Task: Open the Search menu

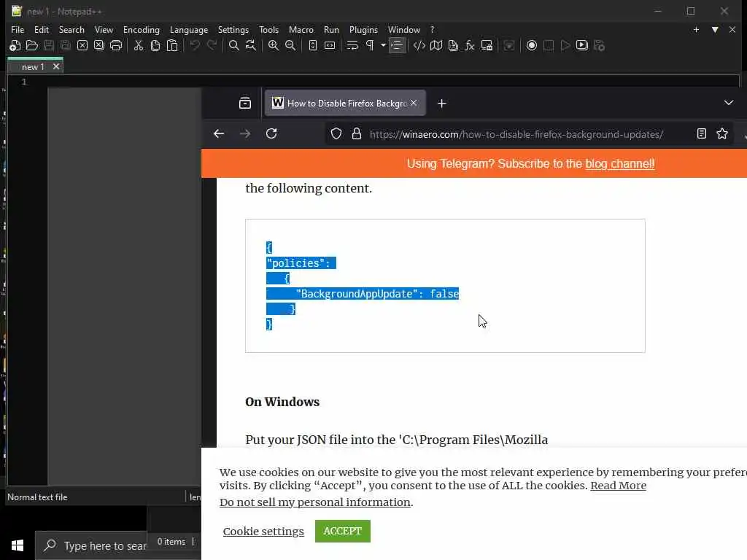Action: (71, 29)
